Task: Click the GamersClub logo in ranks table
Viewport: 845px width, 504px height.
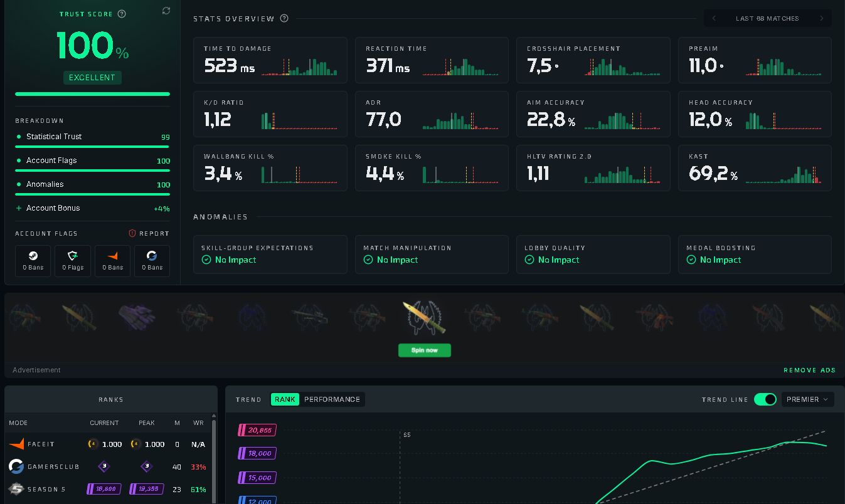Action: coord(16,466)
